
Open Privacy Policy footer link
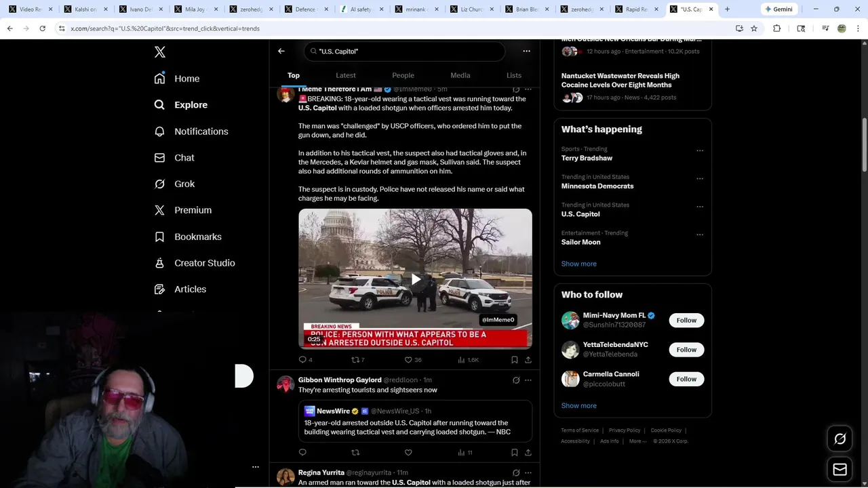point(625,430)
